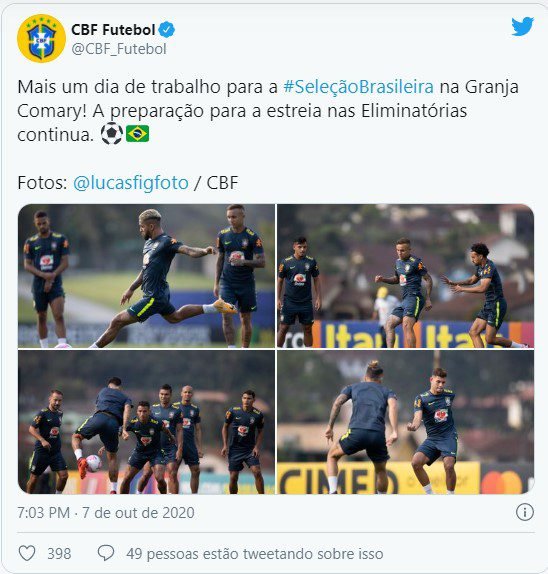Open the top-right Itaú banner photo
The height and width of the screenshot is (574, 548).
coord(406,276)
